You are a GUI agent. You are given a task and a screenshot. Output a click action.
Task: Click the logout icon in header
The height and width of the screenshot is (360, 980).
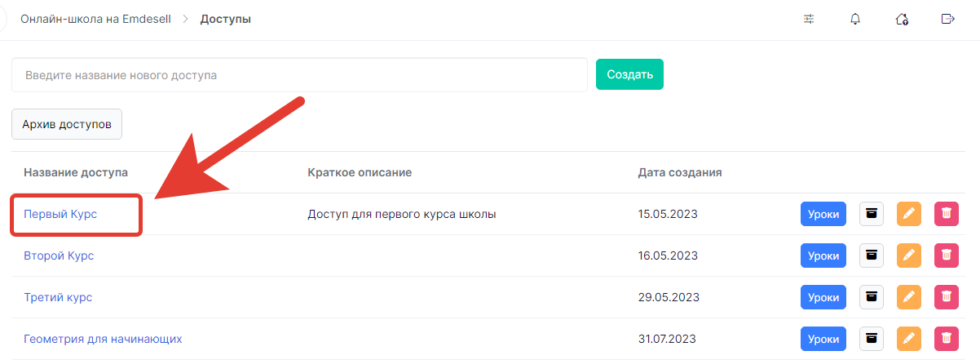pos(948,19)
